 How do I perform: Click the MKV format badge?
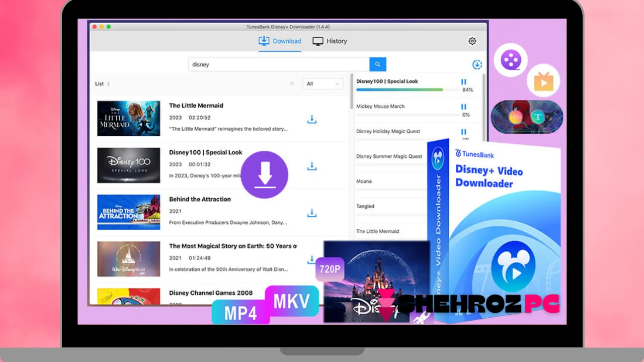click(292, 301)
